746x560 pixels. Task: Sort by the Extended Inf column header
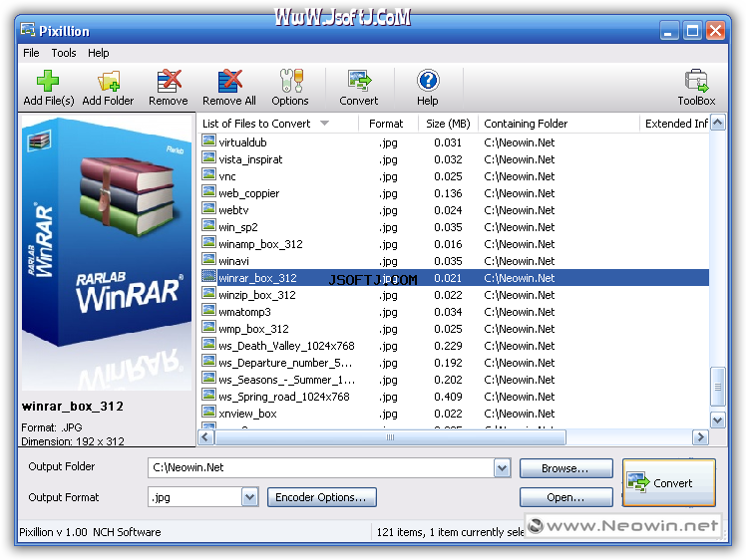coord(674,124)
